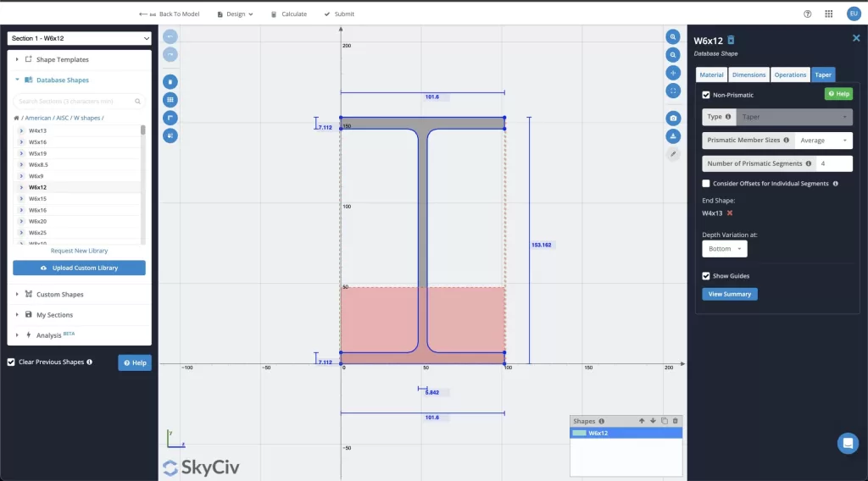Toggle the Non-Prismatic checkbox
The height and width of the screenshot is (481, 868).
click(x=706, y=95)
